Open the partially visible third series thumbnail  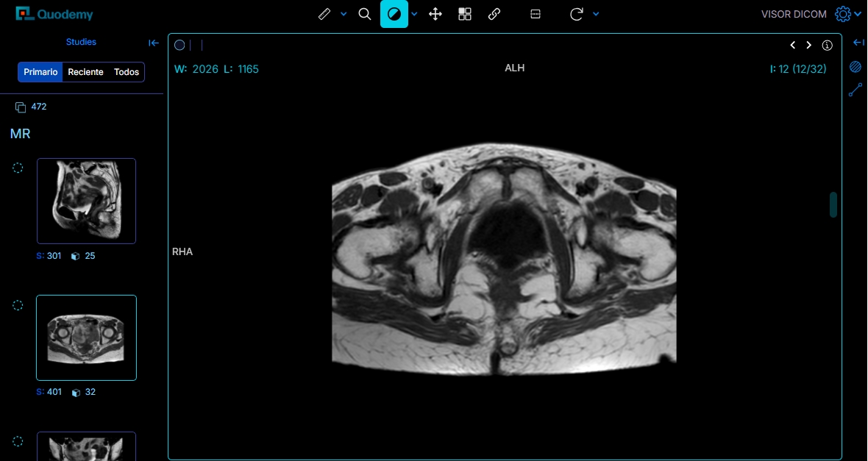[86, 446]
